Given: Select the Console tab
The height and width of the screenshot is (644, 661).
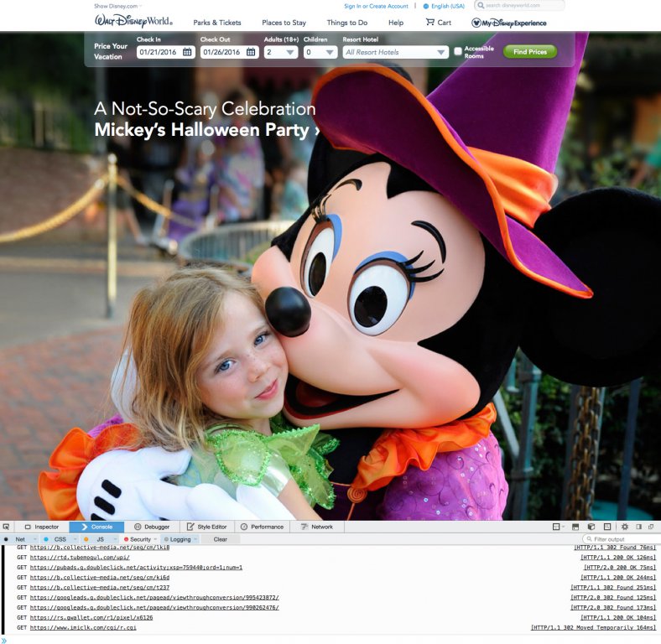Looking at the screenshot, I should 96,527.
